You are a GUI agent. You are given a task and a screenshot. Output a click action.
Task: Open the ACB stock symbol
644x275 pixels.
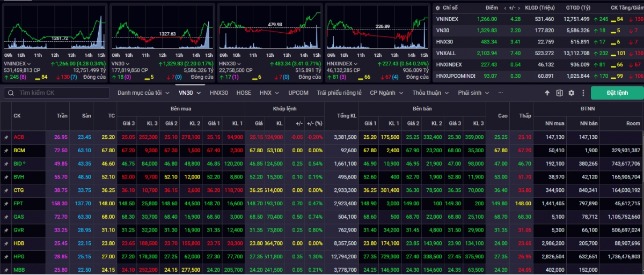(x=19, y=137)
